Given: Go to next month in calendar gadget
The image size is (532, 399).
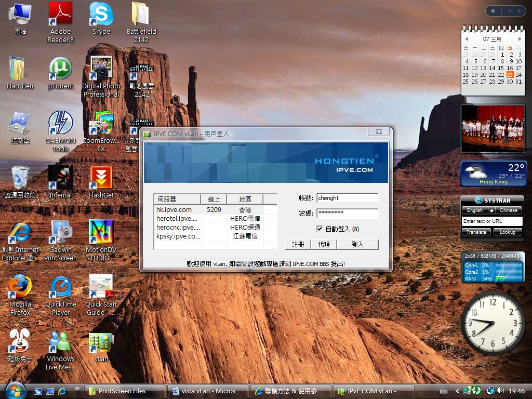Looking at the screenshot, I should click(520, 39).
